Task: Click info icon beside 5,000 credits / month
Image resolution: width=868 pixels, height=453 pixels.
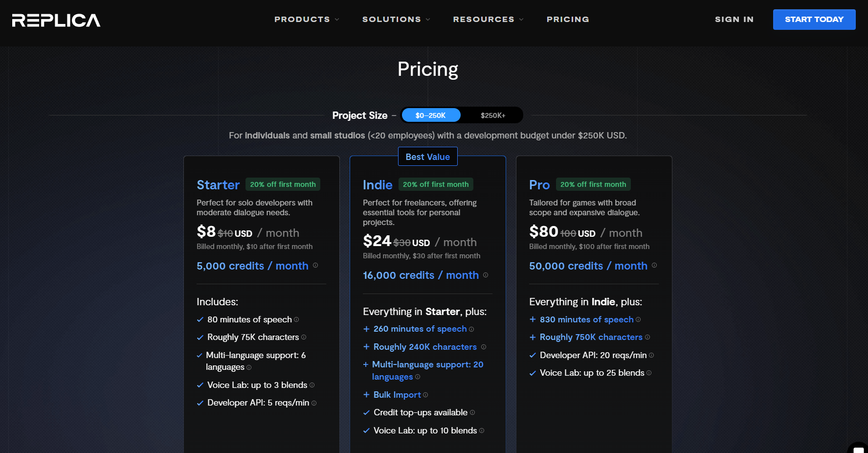Action: [315, 266]
